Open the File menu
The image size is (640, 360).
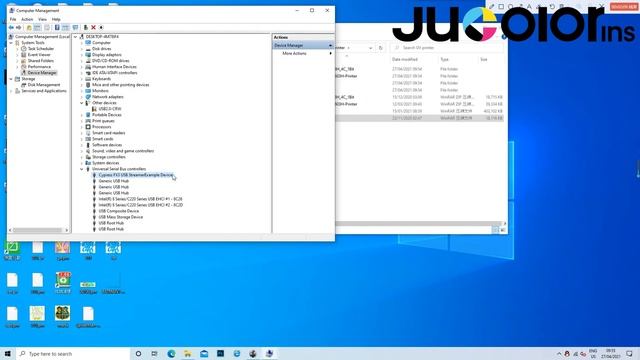(13, 19)
